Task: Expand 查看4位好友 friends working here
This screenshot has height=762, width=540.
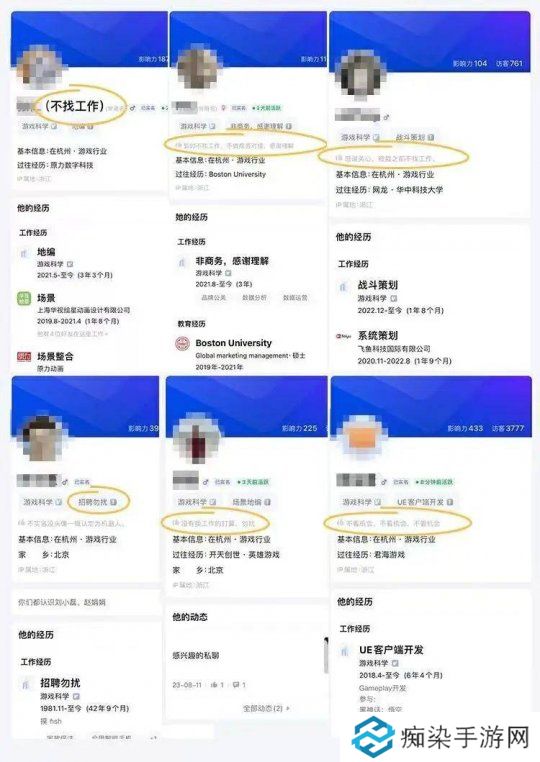Action: (x=72, y=334)
